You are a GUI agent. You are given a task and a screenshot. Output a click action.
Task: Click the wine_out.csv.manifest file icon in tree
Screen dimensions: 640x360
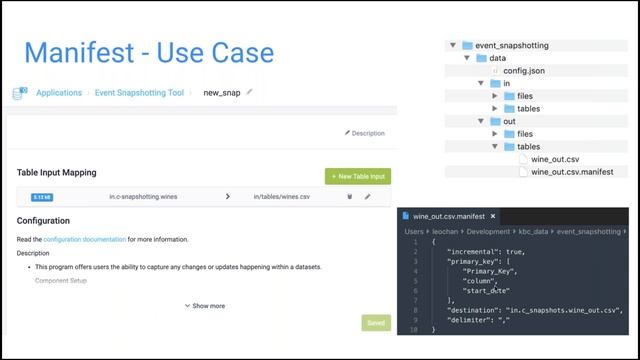click(x=523, y=172)
